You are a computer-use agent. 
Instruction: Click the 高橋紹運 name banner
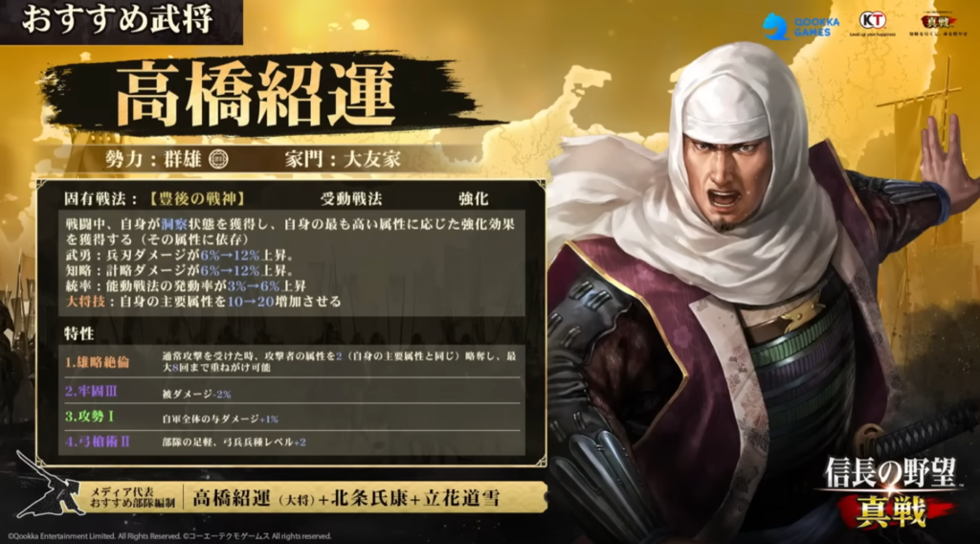[255, 95]
